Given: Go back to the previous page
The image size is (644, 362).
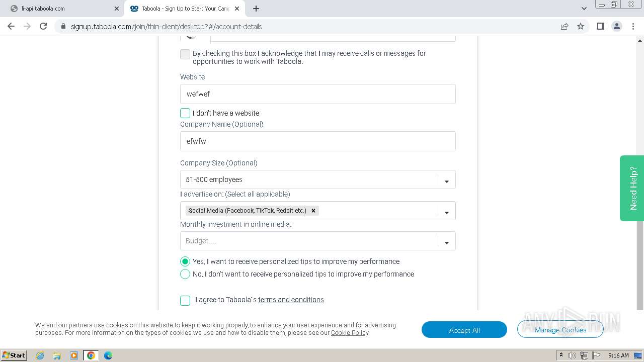Looking at the screenshot, I should [11, 26].
